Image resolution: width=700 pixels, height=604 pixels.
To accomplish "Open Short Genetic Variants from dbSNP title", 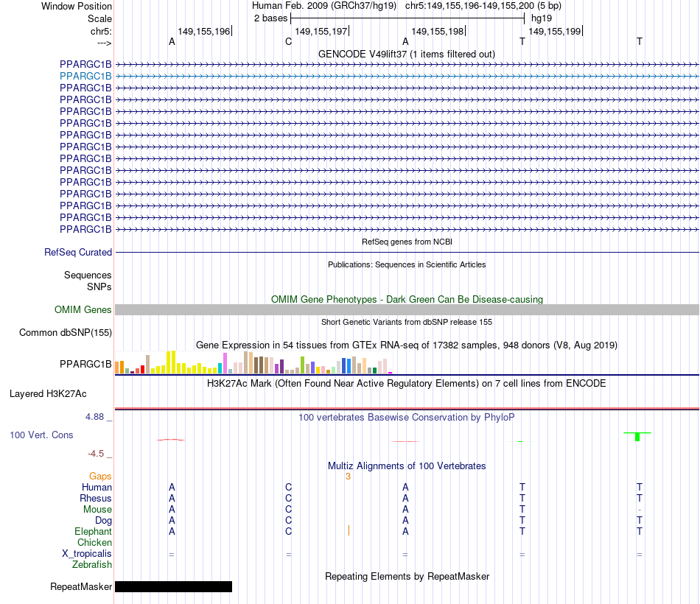I will click(x=407, y=322).
